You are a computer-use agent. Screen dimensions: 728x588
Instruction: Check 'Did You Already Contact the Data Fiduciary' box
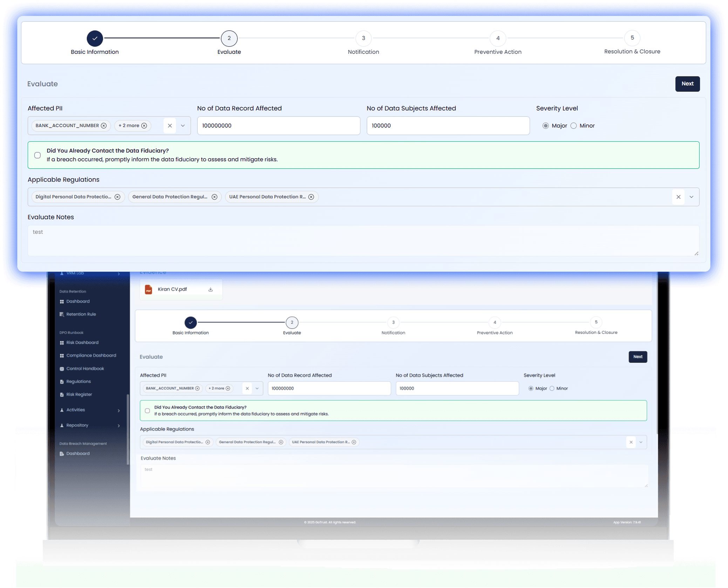[x=38, y=155]
